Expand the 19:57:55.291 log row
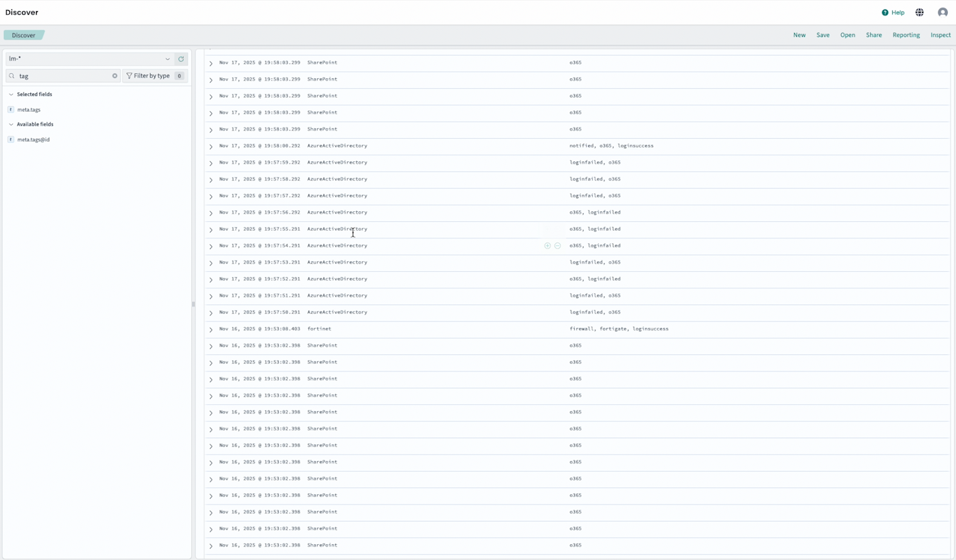The height and width of the screenshot is (560, 956). pyautogui.click(x=211, y=230)
